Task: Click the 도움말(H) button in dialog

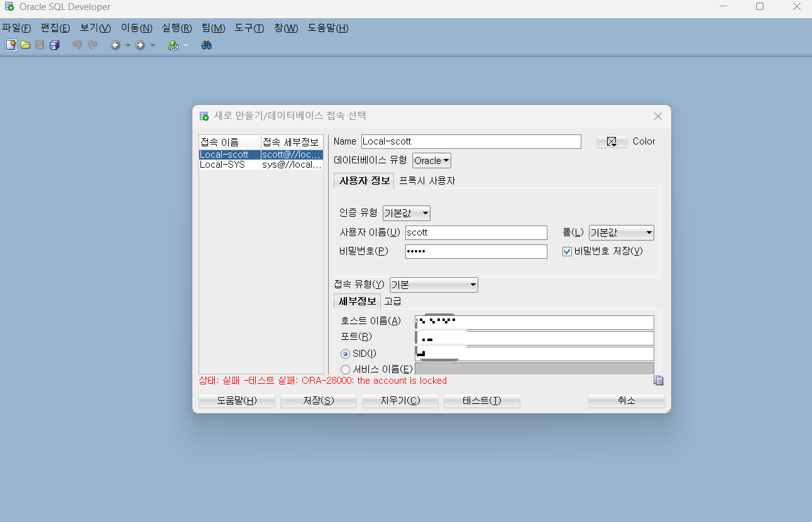Action: [x=237, y=401]
